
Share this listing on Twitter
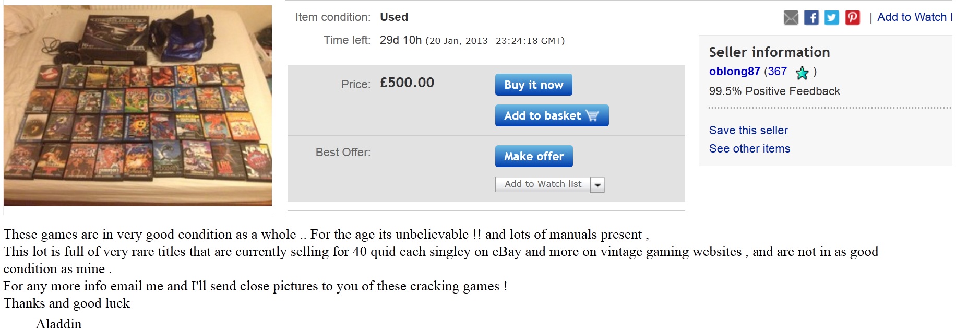831,18
